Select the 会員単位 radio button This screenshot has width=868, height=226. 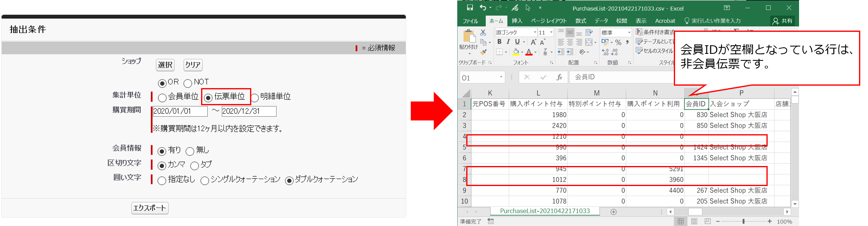pyautogui.click(x=162, y=98)
